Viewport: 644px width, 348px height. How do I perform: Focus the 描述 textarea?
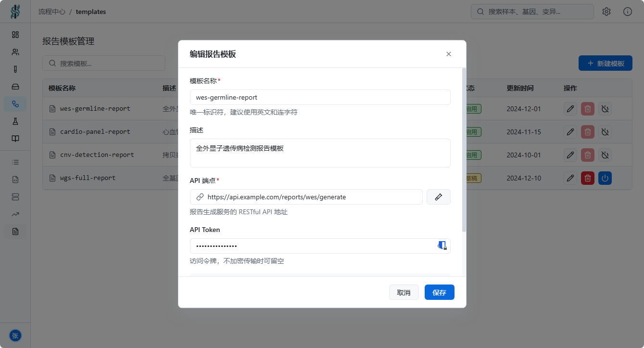click(x=320, y=153)
